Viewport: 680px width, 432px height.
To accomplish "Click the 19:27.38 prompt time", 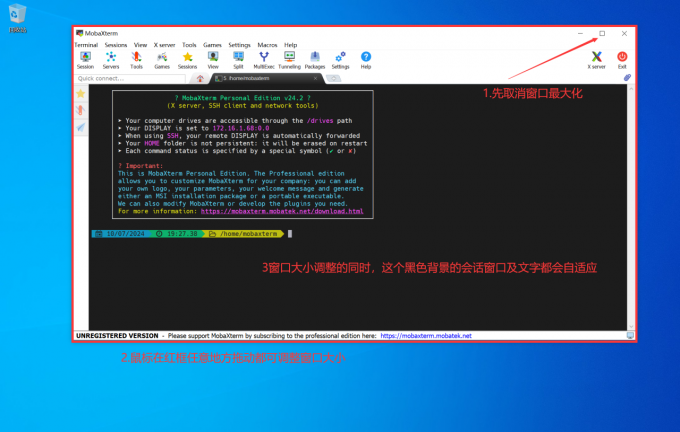I will click(x=182, y=234).
